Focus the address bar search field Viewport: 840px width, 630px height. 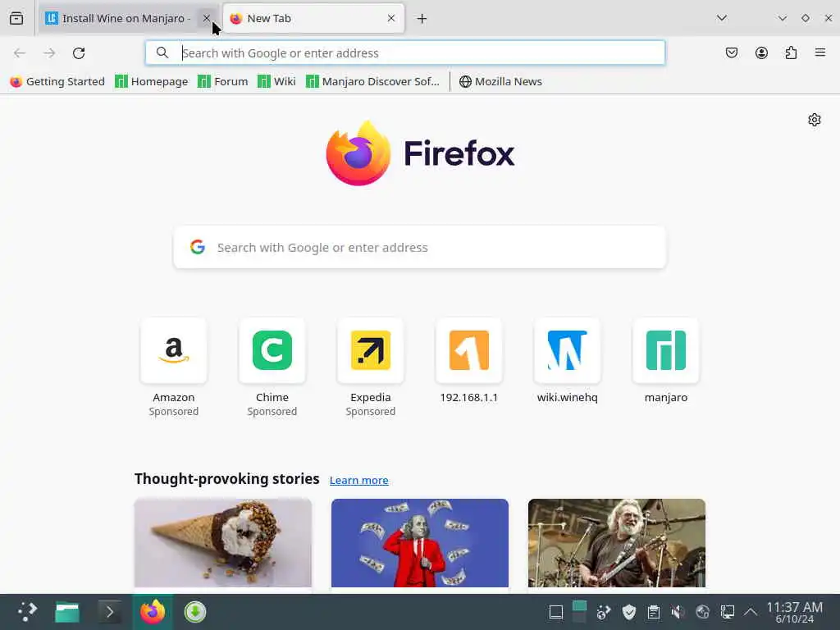pos(405,53)
